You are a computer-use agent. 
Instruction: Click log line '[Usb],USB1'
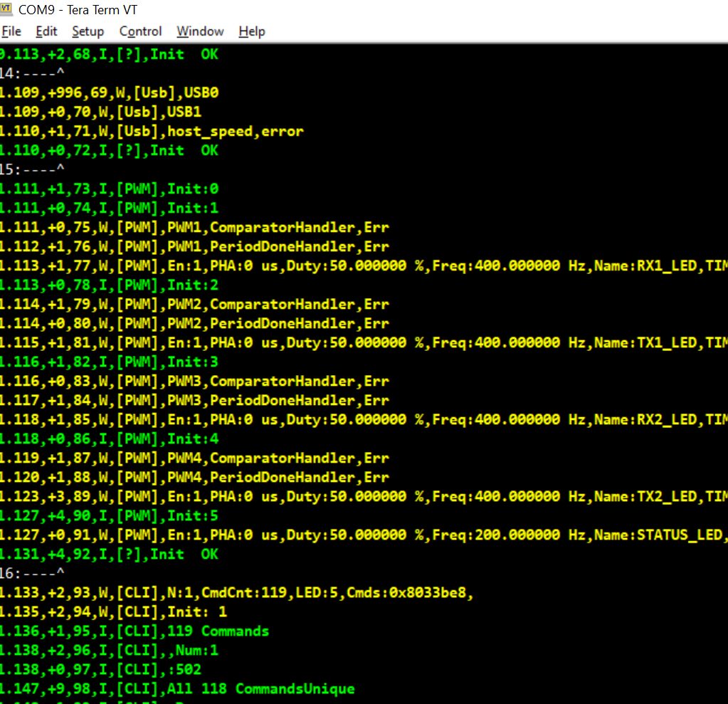tap(101, 112)
